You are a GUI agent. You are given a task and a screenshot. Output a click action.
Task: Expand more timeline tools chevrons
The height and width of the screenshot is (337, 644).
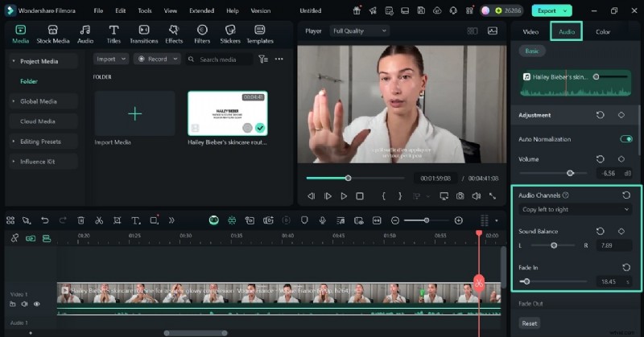[171, 221]
